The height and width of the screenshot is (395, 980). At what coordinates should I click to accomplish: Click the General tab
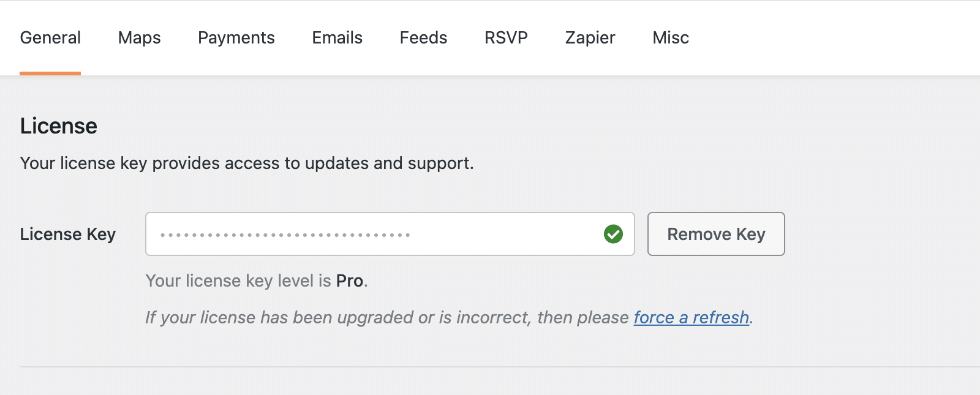(50, 37)
